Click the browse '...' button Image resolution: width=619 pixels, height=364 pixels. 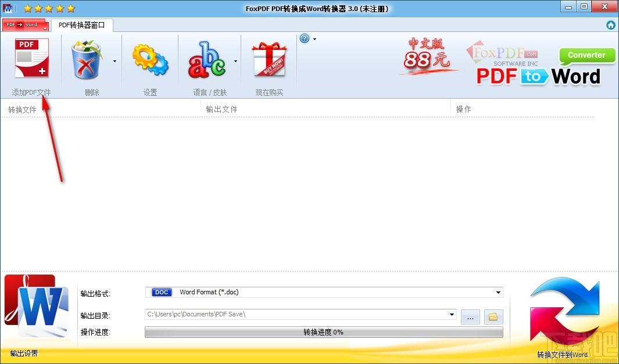470,317
